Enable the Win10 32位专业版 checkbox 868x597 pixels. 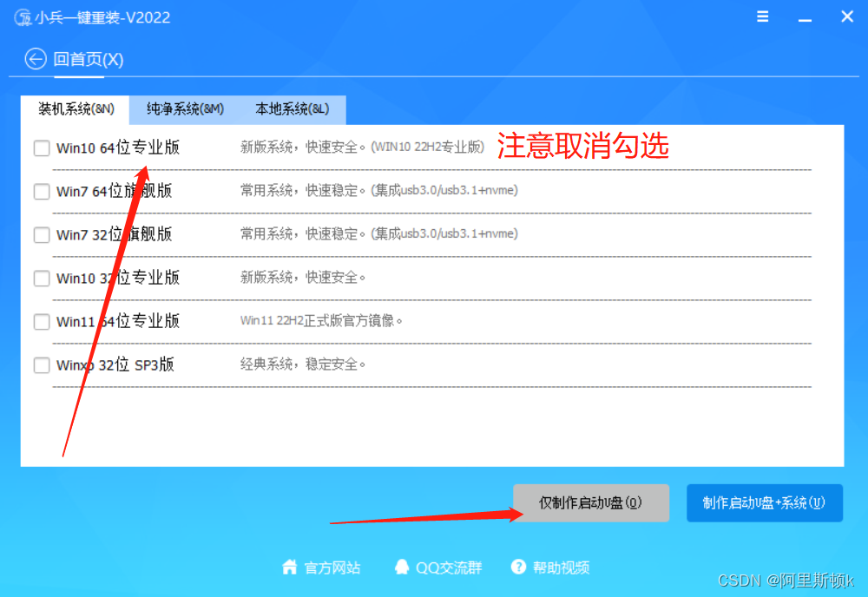click(42, 279)
